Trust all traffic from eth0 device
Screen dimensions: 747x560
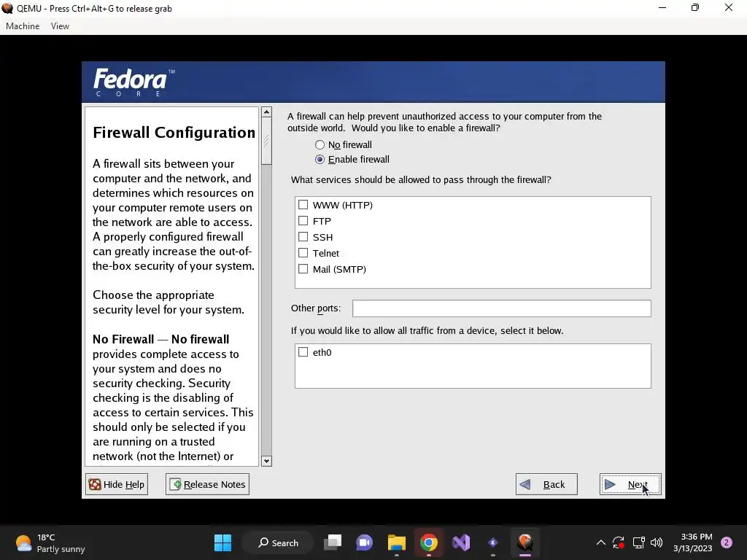(x=303, y=352)
